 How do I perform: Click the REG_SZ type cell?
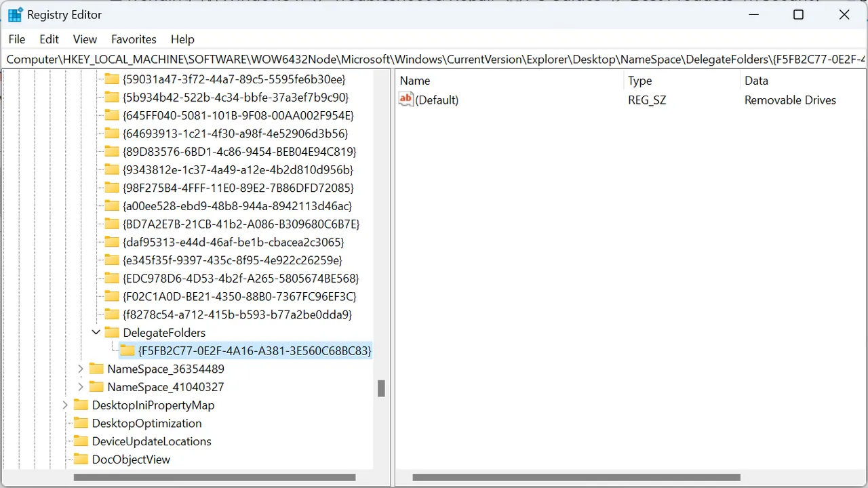647,100
